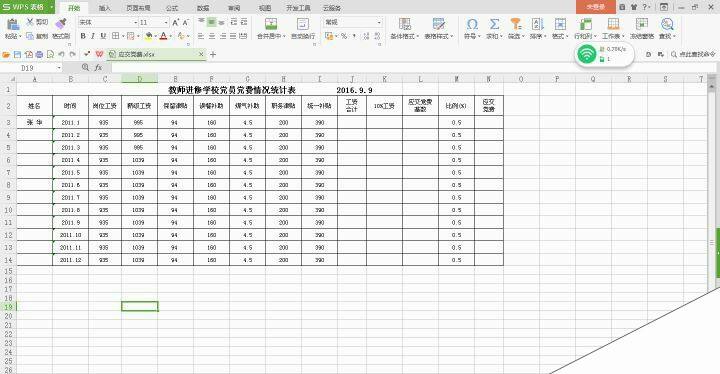The width and height of the screenshot is (720, 374).
Task: Click the Find magnifier icon
Action: (667, 24)
